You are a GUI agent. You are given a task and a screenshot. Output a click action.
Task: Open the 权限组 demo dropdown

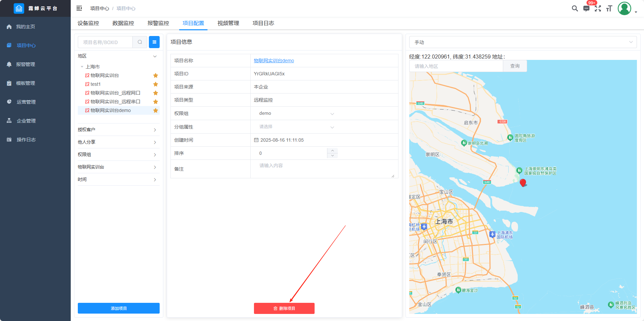pos(296,113)
